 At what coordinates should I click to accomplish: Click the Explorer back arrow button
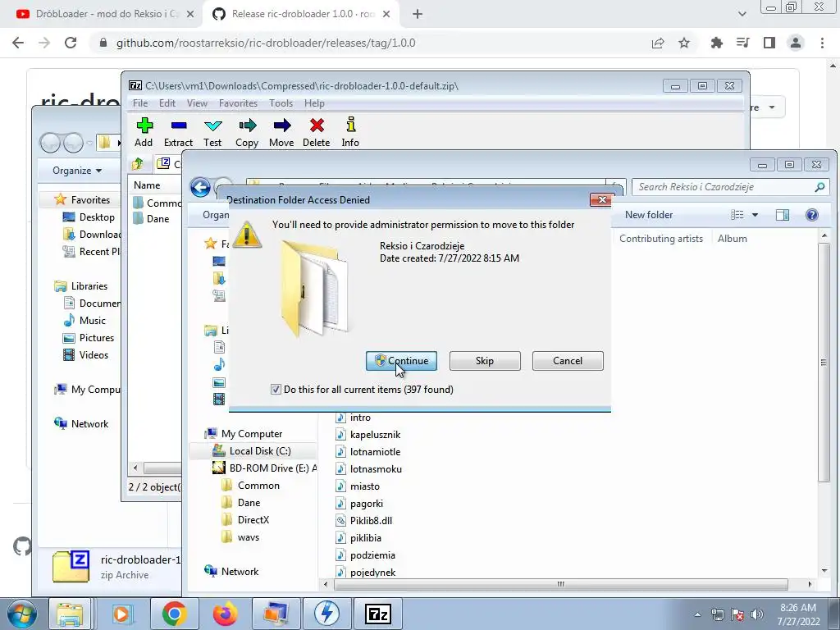200,188
